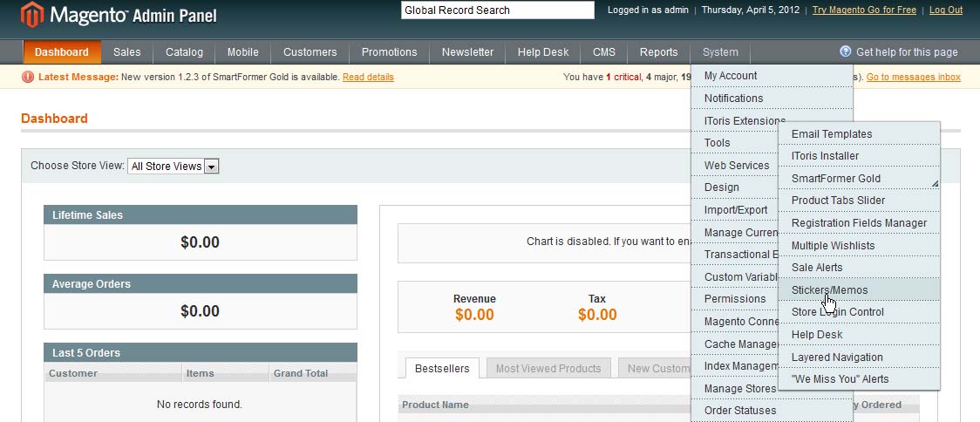This screenshot has height=422, width=980.
Task: Click the Last 5 Orders header
Action: [201, 352]
